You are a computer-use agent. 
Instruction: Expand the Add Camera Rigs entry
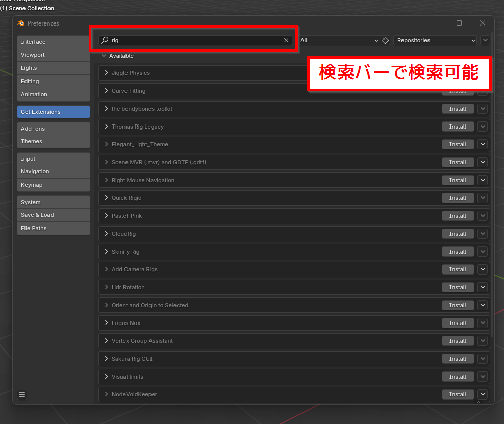tap(107, 269)
